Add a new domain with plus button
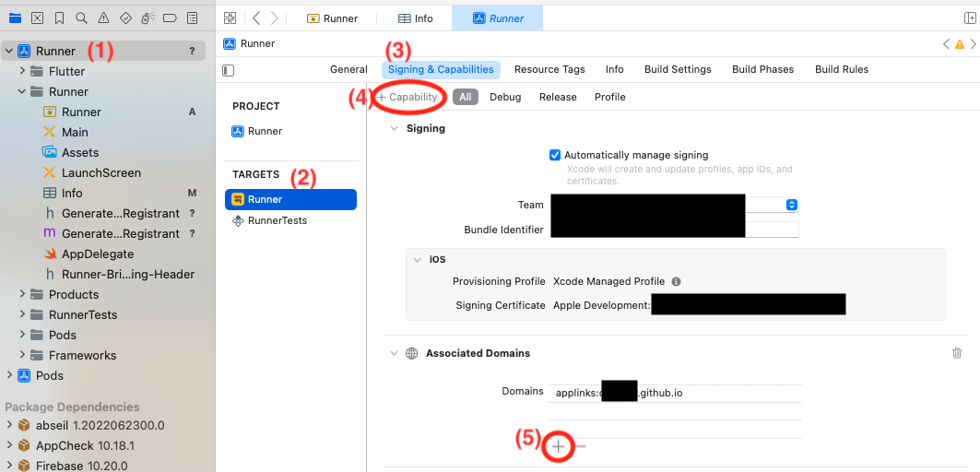This screenshot has width=980, height=472. coord(558,446)
